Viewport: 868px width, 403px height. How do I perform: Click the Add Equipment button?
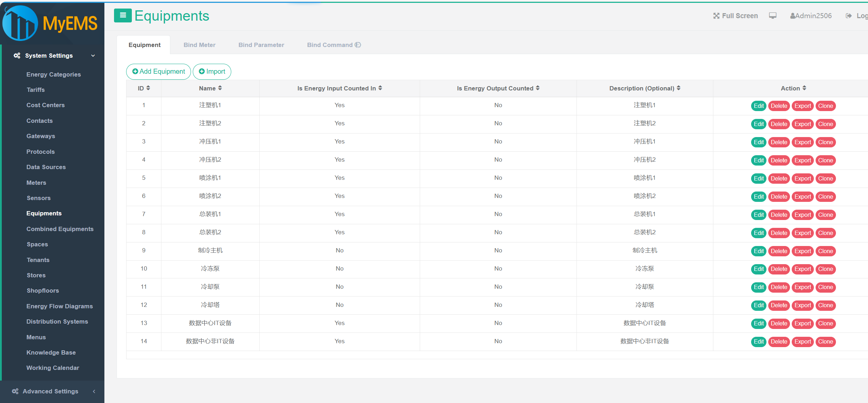[x=159, y=72]
